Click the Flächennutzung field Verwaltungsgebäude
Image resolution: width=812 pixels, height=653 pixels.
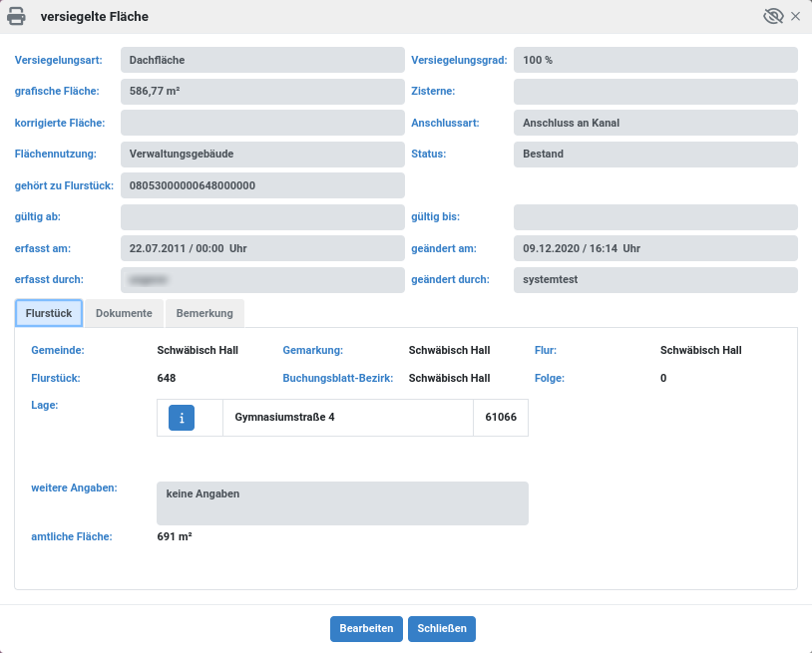(x=262, y=155)
